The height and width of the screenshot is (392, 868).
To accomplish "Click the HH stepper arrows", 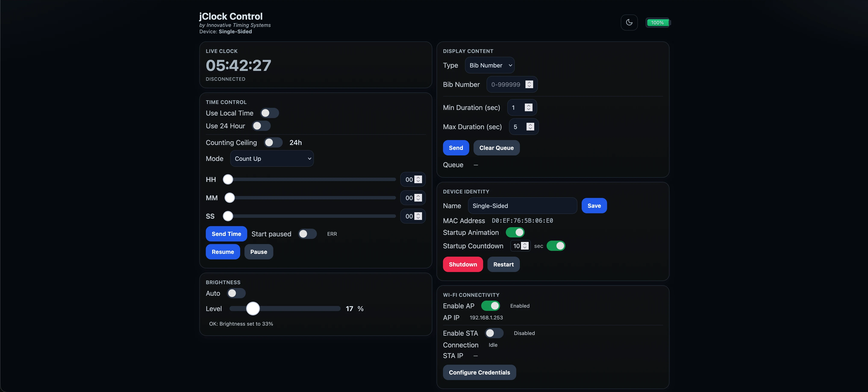I will pyautogui.click(x=418, y=180).
